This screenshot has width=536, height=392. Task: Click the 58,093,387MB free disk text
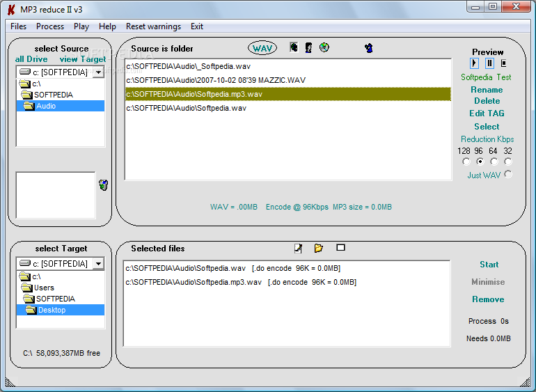pos(61,353)
